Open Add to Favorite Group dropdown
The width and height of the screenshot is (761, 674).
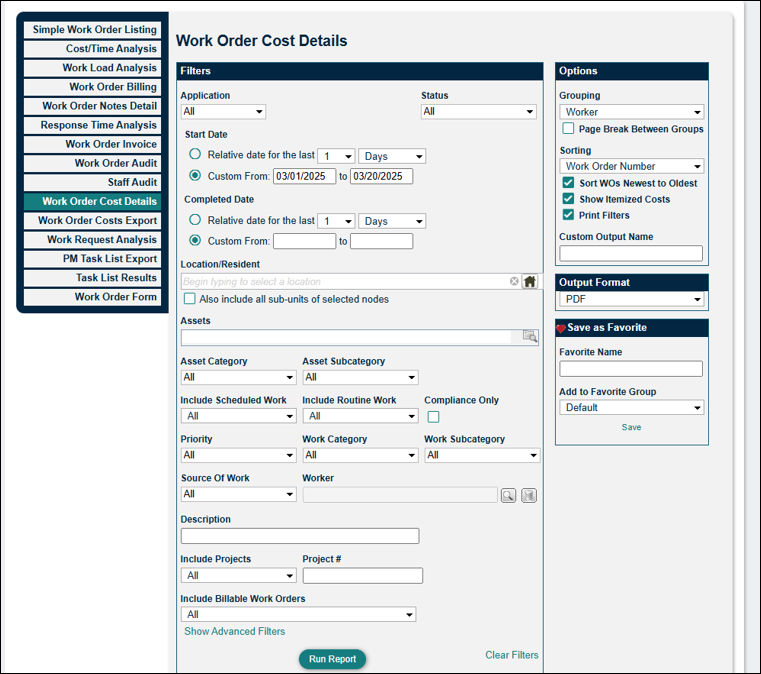[x=631, y=408]
